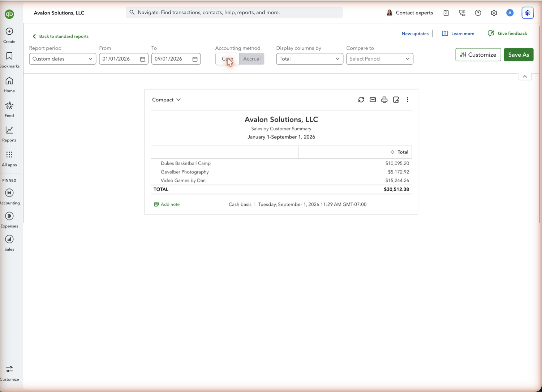Click Give feedback link
This screenshot has width=542, height=392.
(x=507, y=34)
